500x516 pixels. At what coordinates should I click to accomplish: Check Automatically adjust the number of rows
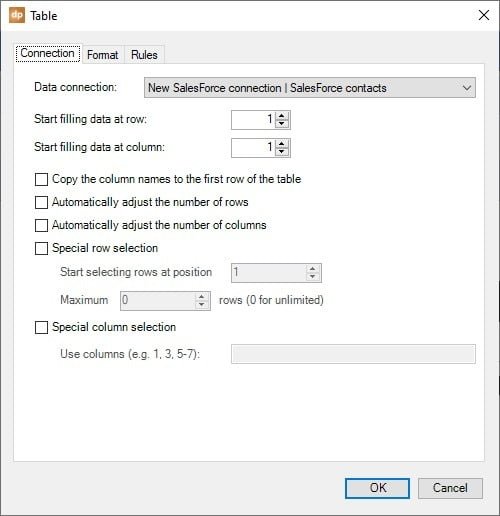coord(41,202)
